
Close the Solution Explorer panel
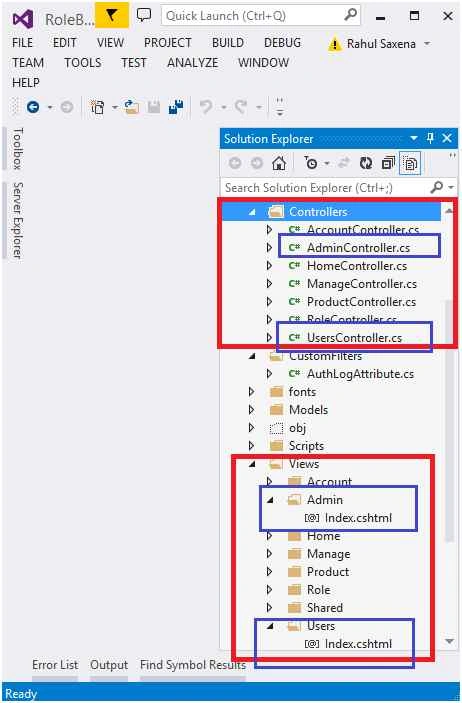pos(447,138)
